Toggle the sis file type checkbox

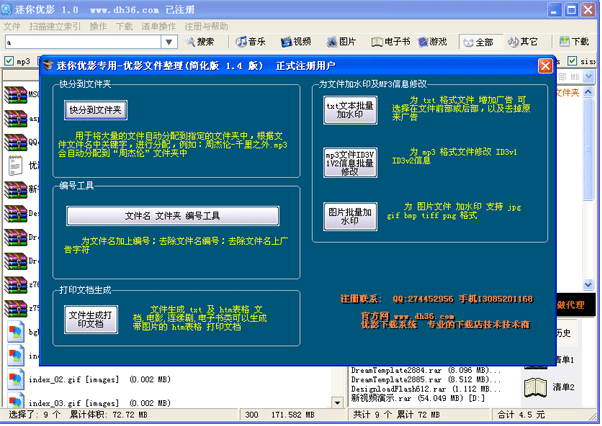[x=572, y=61]
